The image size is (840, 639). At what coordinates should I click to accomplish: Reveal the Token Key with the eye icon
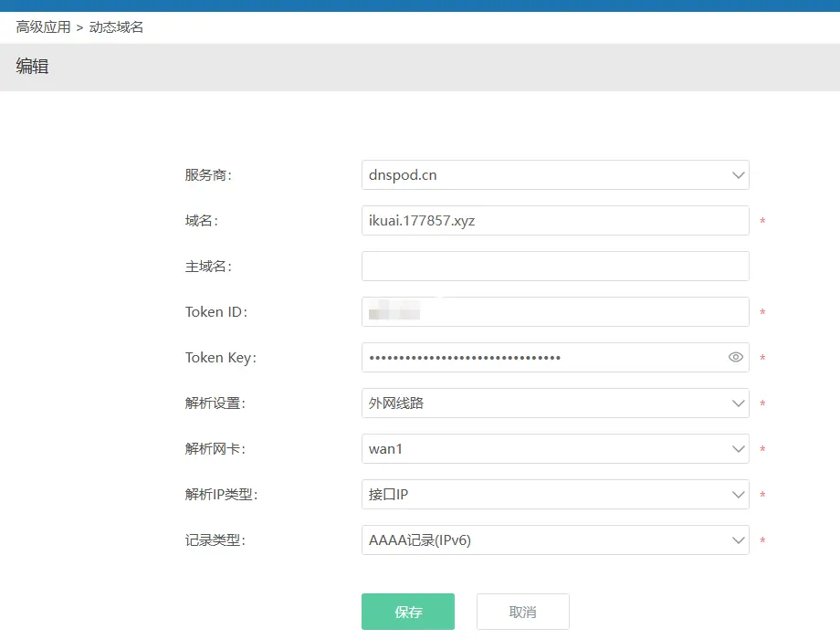tap(736, 357)
